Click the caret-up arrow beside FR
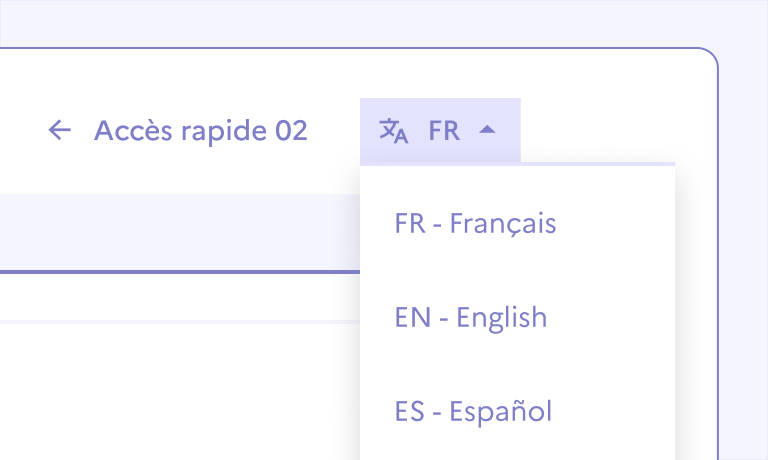 [x=487, y=130]
